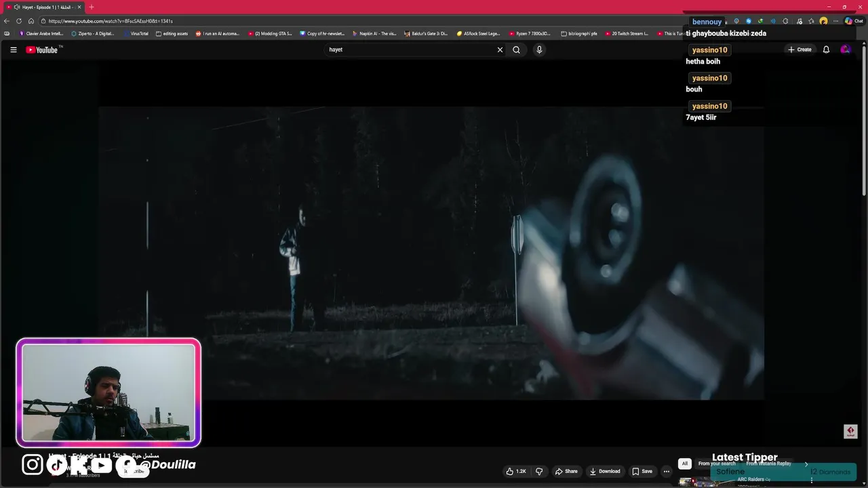The image size is (868, 488).
Task: Open the ARC Raiders suggested video thumbnail
Action: tap(705, 483)
